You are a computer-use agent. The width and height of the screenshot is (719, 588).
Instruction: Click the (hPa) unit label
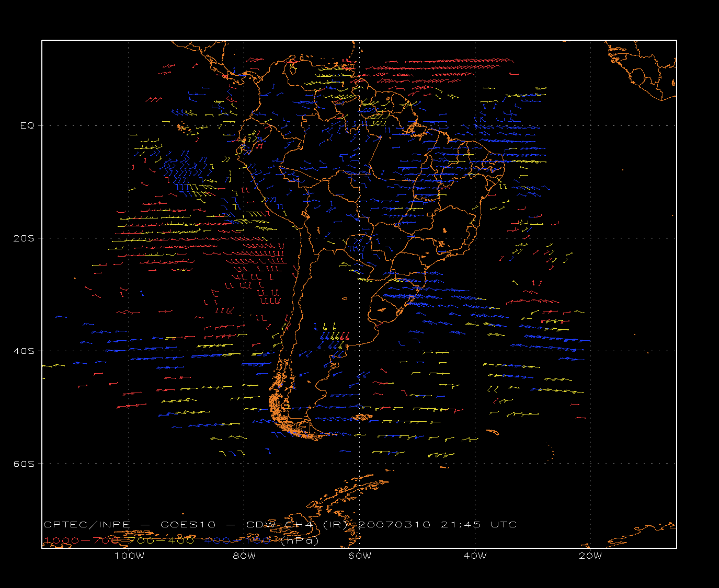point(300,540)
